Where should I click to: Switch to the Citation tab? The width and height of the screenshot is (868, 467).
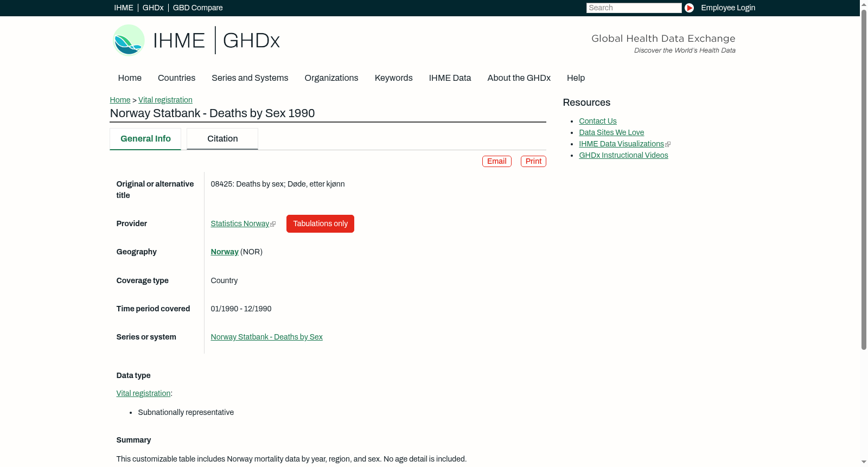click(222, 139)
